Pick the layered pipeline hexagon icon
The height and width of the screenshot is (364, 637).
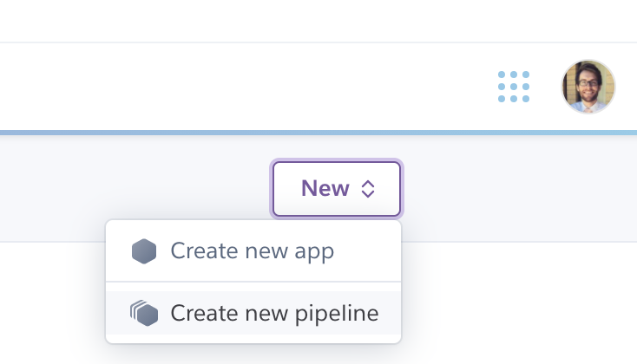tap(144, 313)
